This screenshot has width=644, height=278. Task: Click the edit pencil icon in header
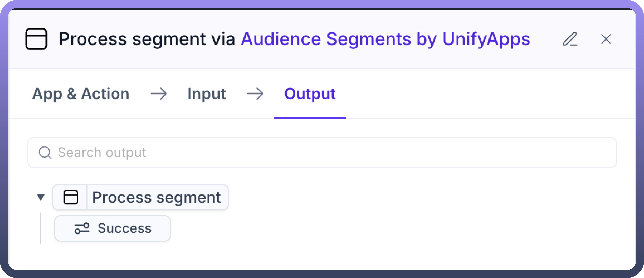pos(570,39)
